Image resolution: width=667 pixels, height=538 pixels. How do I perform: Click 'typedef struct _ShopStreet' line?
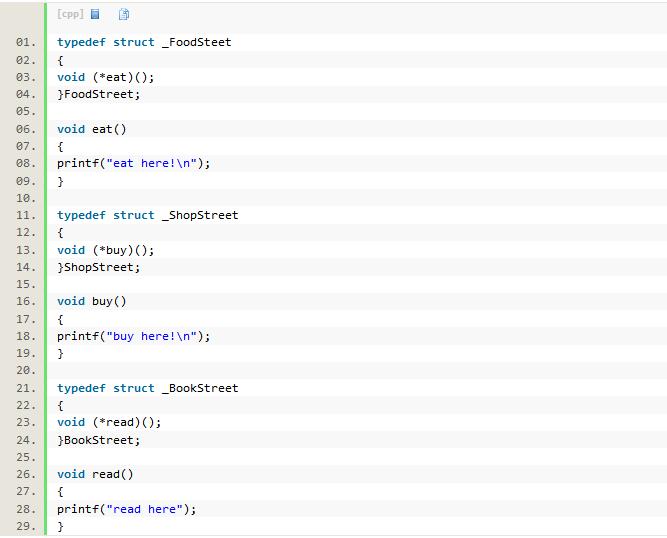pyautogui.click(x=148, y=215)
